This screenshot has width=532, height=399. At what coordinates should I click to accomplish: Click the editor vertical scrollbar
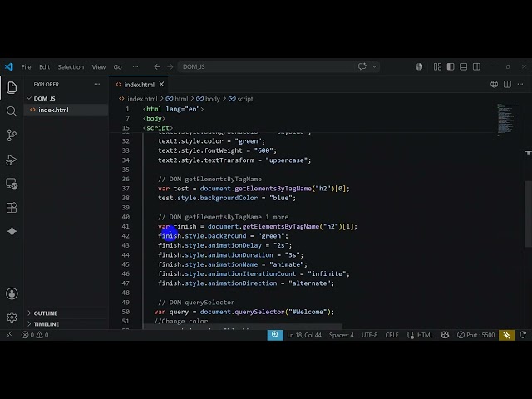(529, 214)
